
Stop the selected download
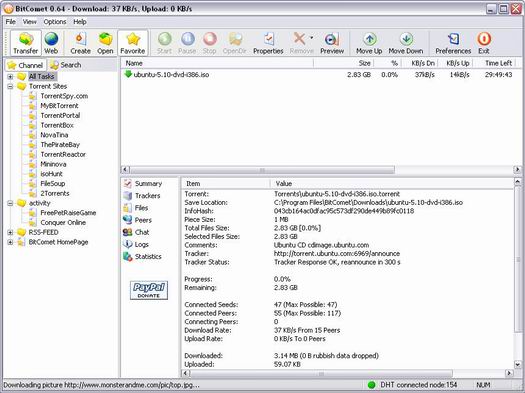pos(210,43)
